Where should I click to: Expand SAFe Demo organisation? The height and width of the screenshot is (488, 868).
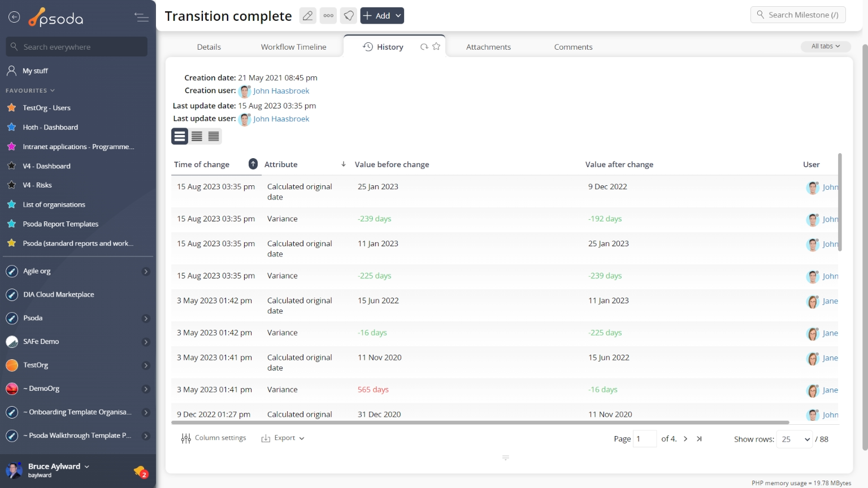click(146, 342)
